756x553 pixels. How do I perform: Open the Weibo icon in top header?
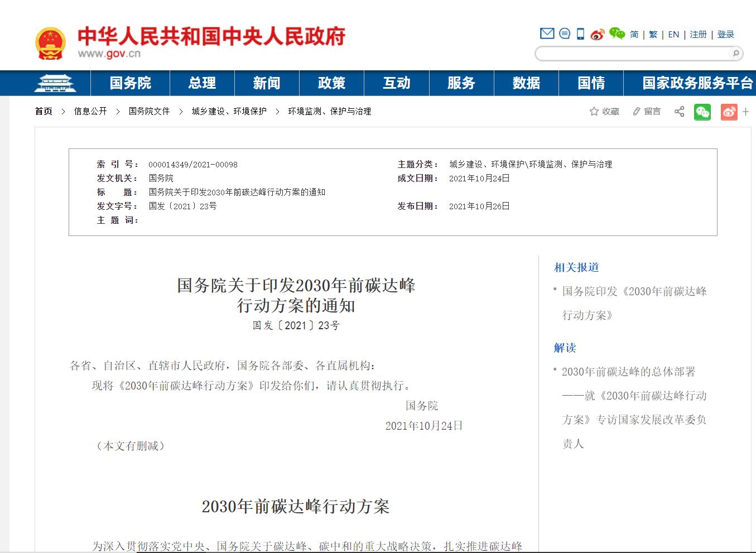point(598,35)
